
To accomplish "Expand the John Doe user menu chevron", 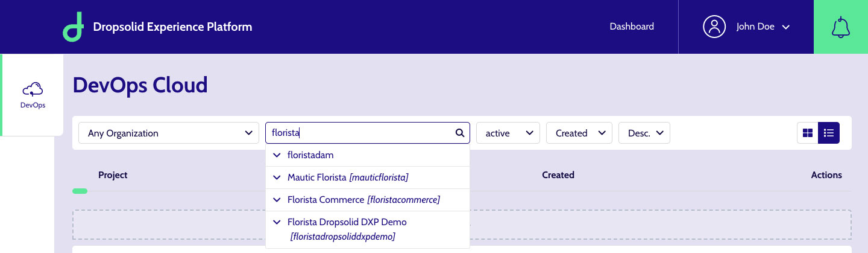I will 785,27.
